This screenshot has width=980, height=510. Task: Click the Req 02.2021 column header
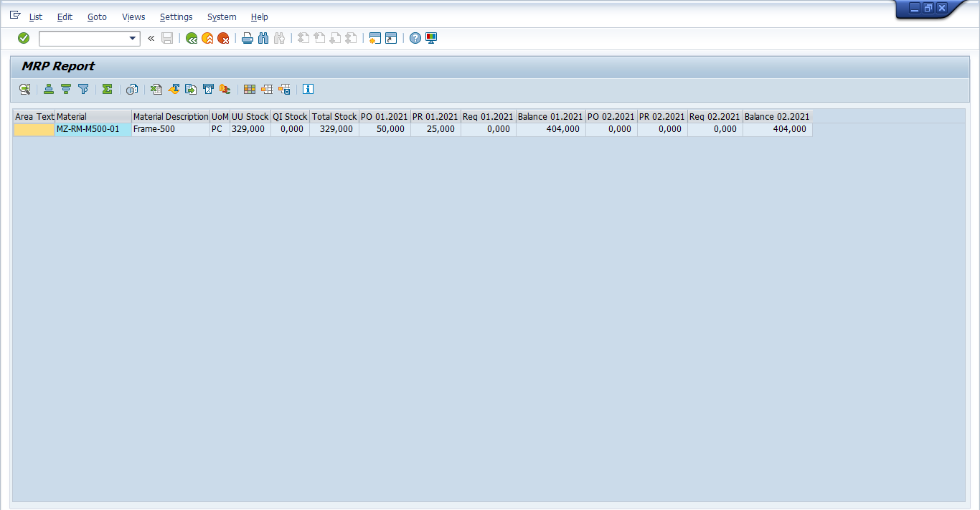tap(715, 116)
